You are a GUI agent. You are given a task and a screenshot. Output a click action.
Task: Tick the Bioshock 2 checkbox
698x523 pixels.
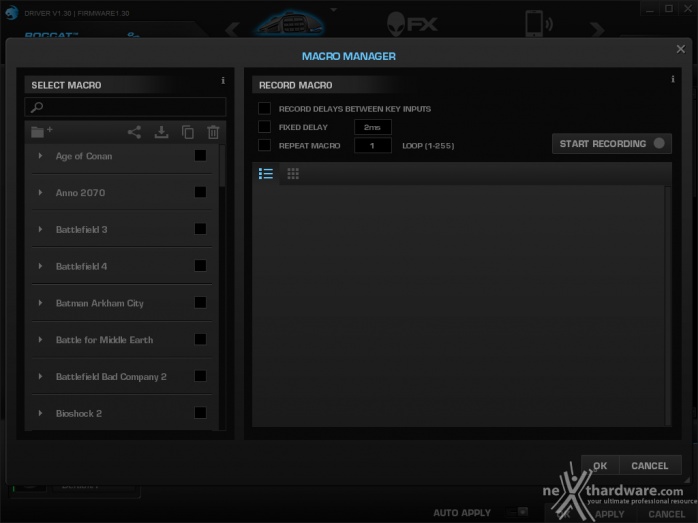coord(200,413)
